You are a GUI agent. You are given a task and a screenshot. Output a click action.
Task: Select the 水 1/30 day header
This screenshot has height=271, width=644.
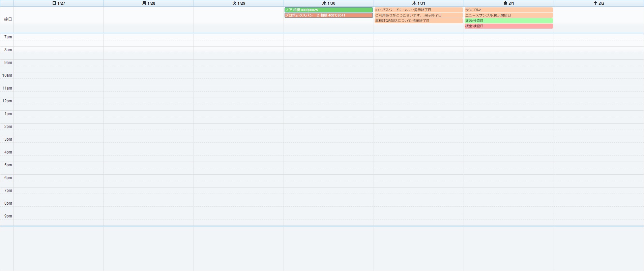click(x=329, y=3)
